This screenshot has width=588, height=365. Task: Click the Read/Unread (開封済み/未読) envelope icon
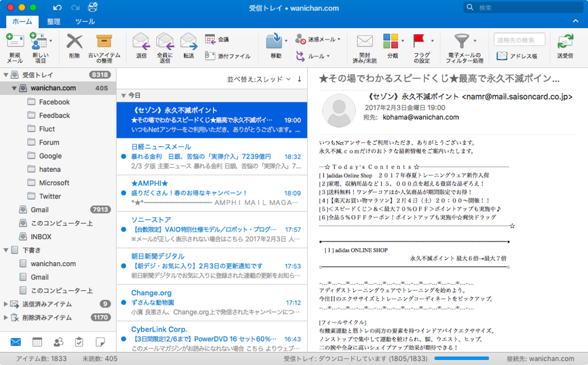365,41
